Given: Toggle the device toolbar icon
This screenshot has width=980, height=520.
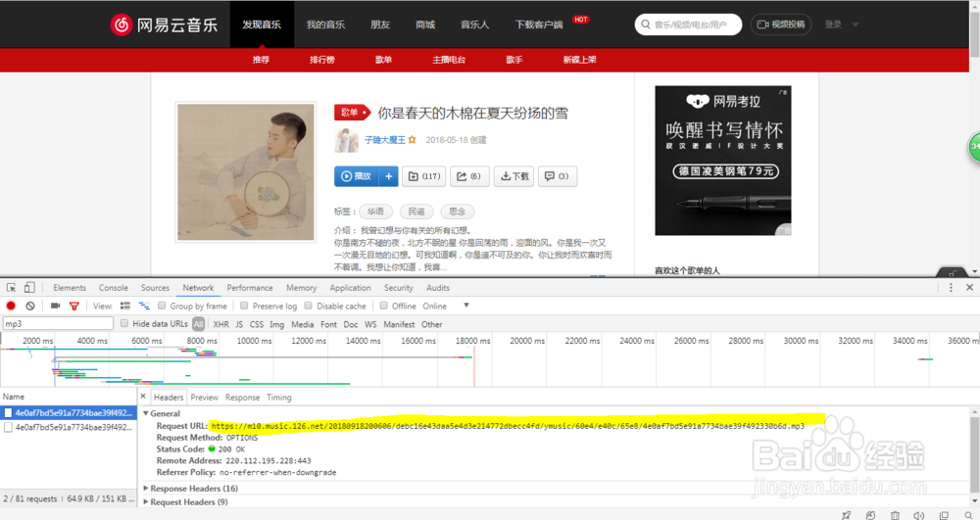Looking at the screenshot, I should pyautogui.click(x=28, y=288).
